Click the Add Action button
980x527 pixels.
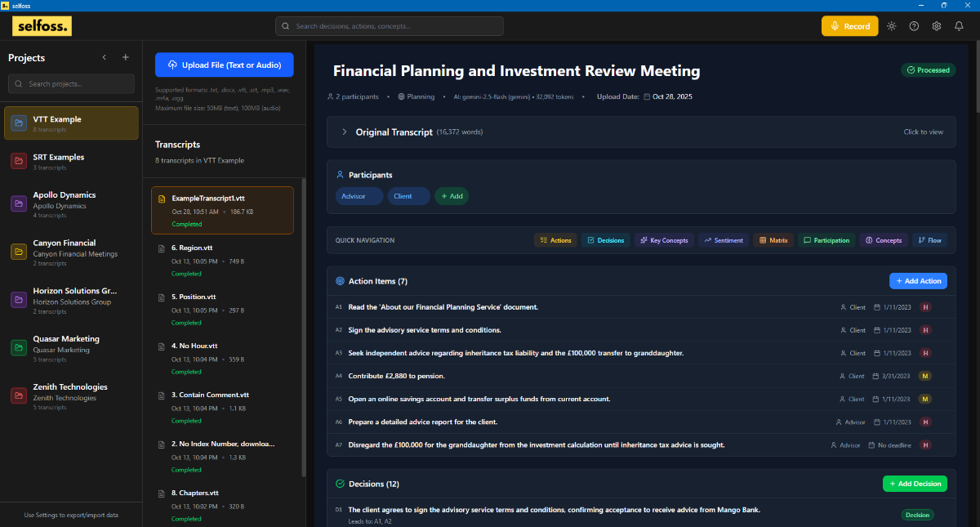click(918, 281)
